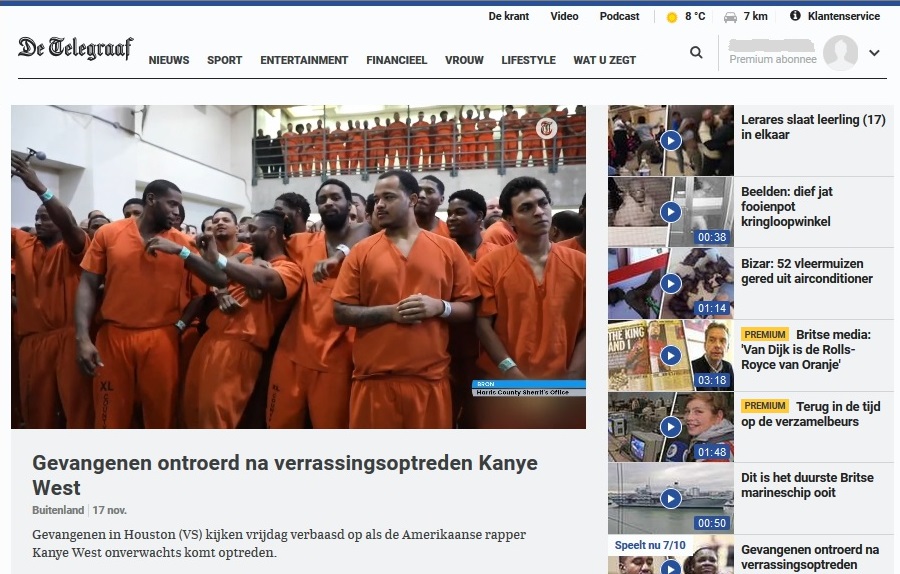The height and width of the screenshot is (574, 900).
Task: Open the Video link
Action: click(x=564, y=17)
